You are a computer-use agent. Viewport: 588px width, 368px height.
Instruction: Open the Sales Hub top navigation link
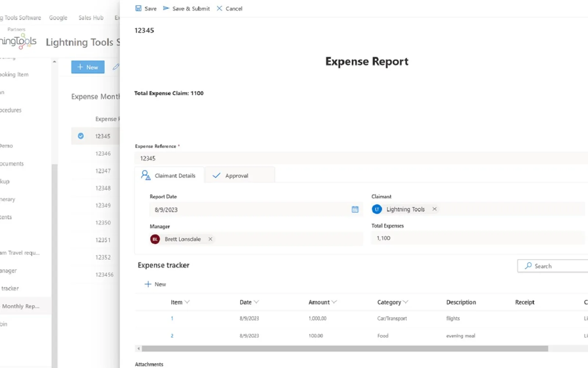(x=91, y=18)
